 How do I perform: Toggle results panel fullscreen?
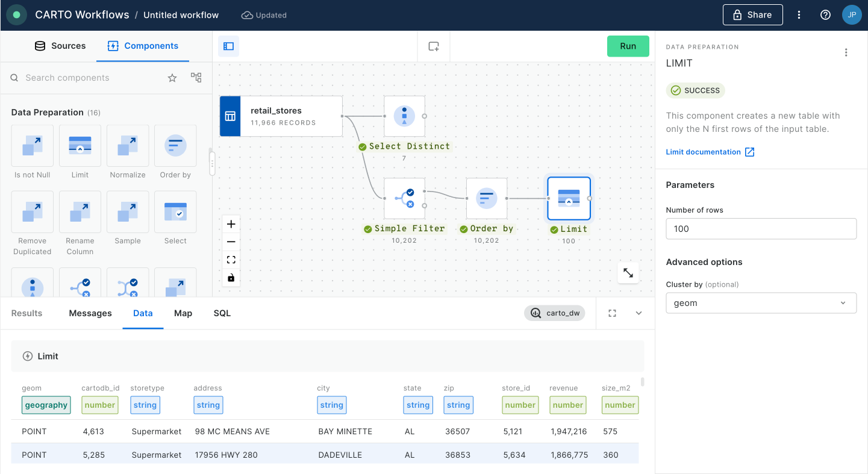[x=613, y=313]
